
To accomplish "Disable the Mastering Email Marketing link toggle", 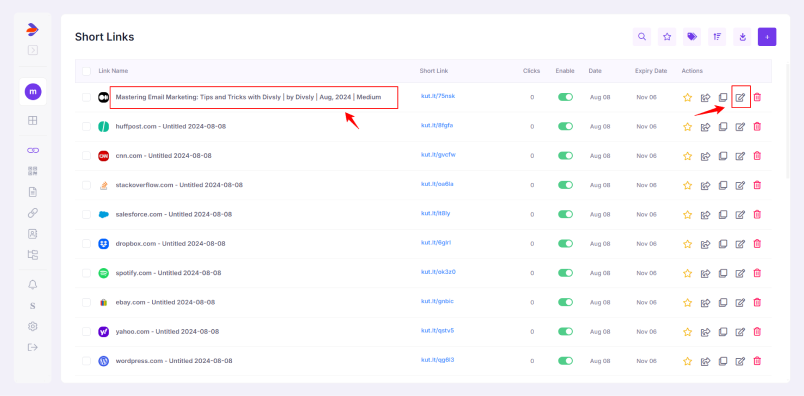I will coord(565,97).
